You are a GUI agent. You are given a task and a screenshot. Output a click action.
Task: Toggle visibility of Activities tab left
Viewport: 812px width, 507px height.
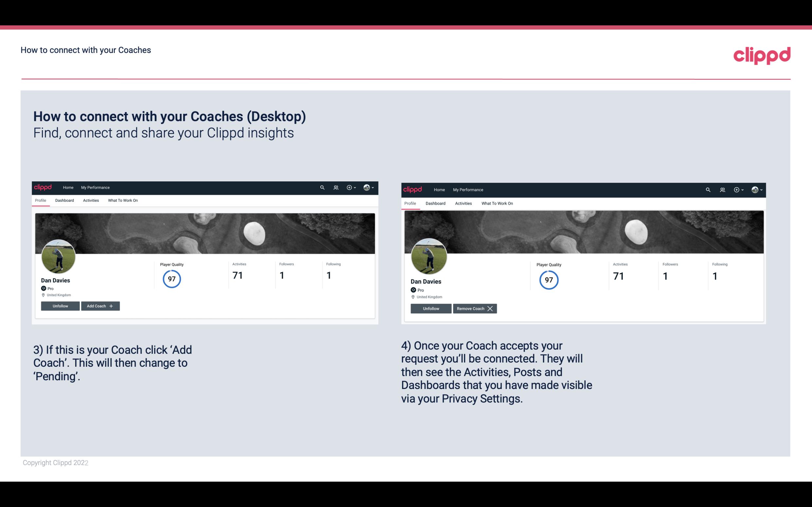click(91, 200)
